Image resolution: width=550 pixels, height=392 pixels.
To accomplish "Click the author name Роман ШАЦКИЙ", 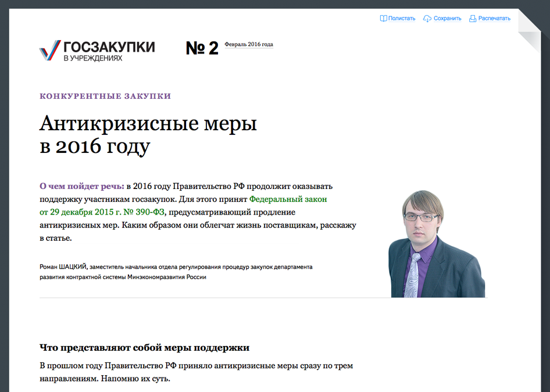I will coord(63,267).
